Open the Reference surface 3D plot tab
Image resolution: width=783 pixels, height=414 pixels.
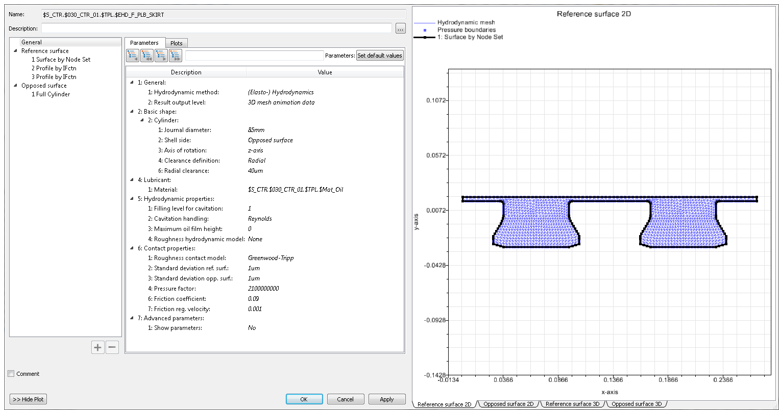coord(573,404)
